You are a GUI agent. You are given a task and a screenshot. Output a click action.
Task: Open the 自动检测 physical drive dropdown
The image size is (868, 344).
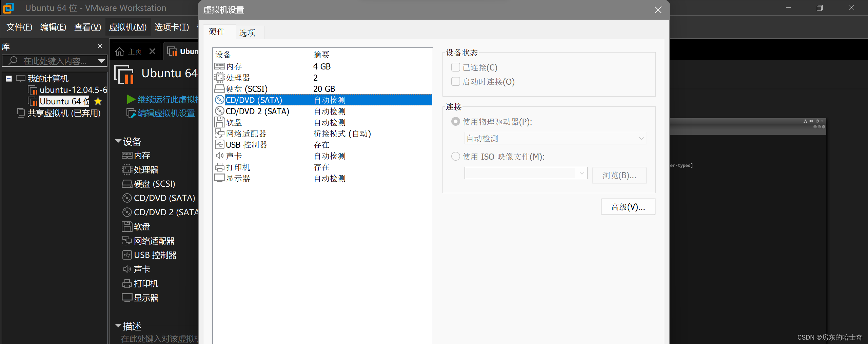tap(555, 138)
